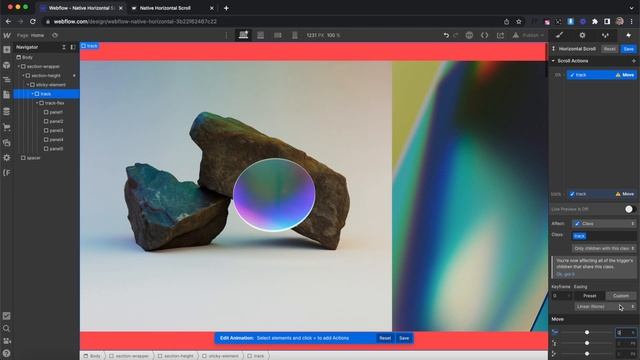Choose the Custom easing option
This screenshot has height=360, width=640.
pyautogui.click(x=621, y=296)
